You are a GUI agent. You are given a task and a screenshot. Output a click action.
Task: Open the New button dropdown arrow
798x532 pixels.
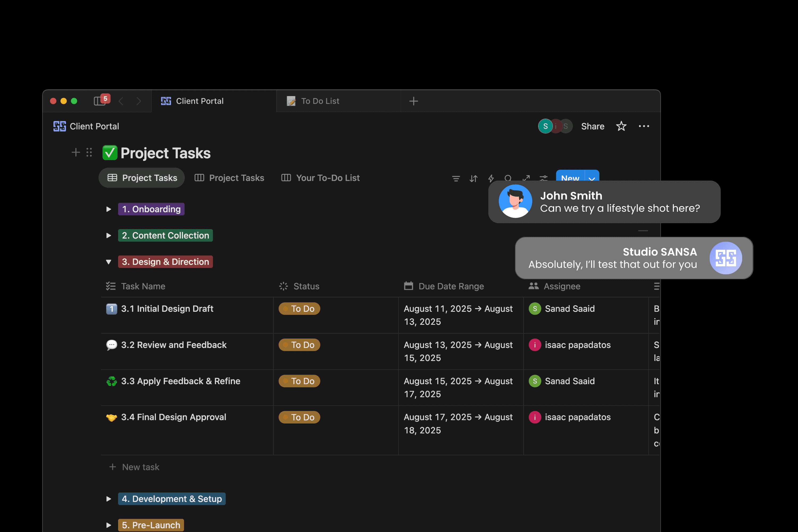[592, 177]
